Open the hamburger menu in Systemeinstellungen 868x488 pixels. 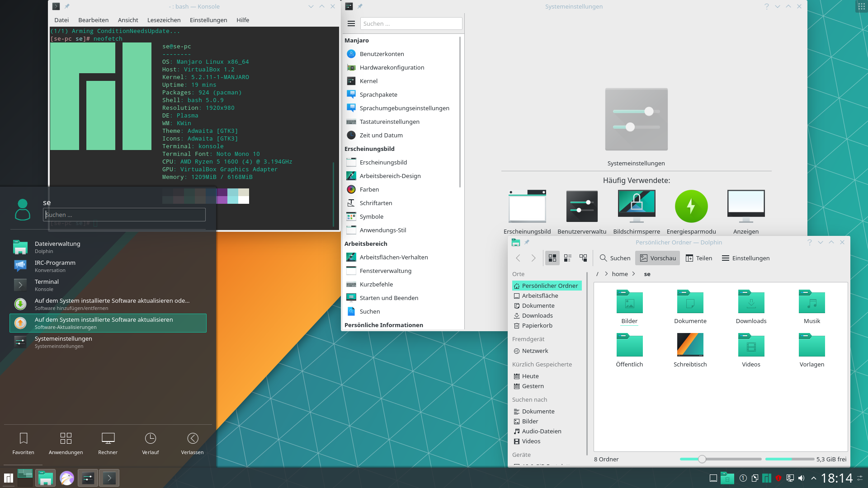[351, 23]
